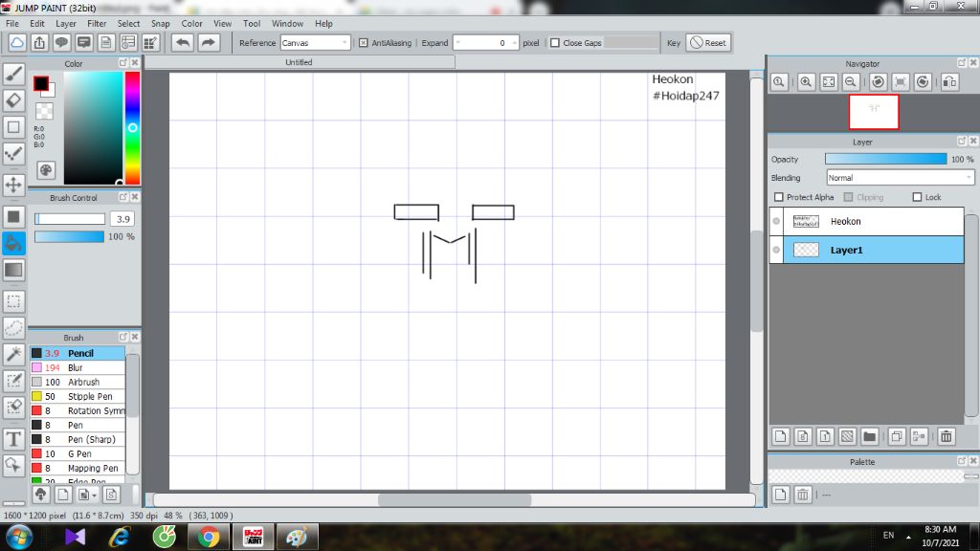The width and height of the screenshot is (980, 551).
Task: Click the cloud icon in top toolbar
Action: pos(17,42)
